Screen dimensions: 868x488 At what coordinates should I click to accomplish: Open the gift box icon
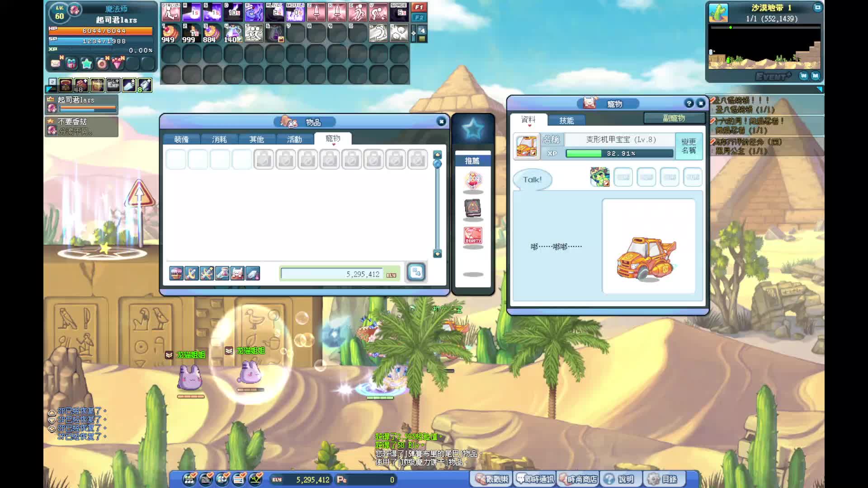[71, 64]
